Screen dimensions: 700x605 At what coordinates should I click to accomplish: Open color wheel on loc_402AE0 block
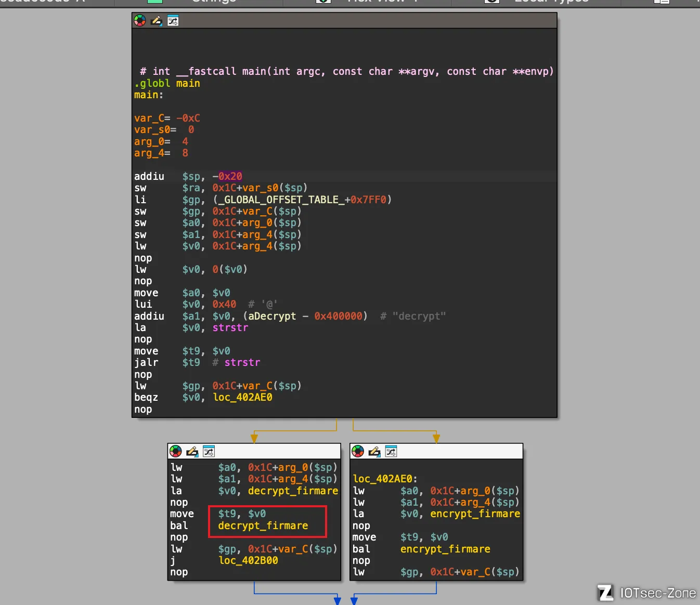point(358,451)
